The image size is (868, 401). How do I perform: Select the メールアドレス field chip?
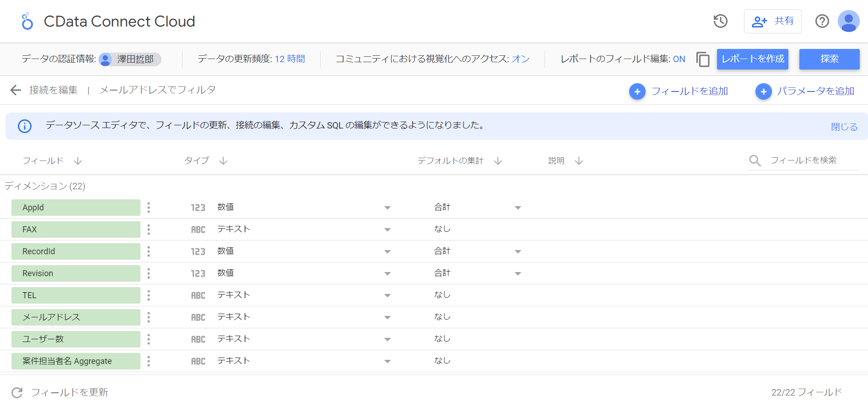tap(76, 317)
